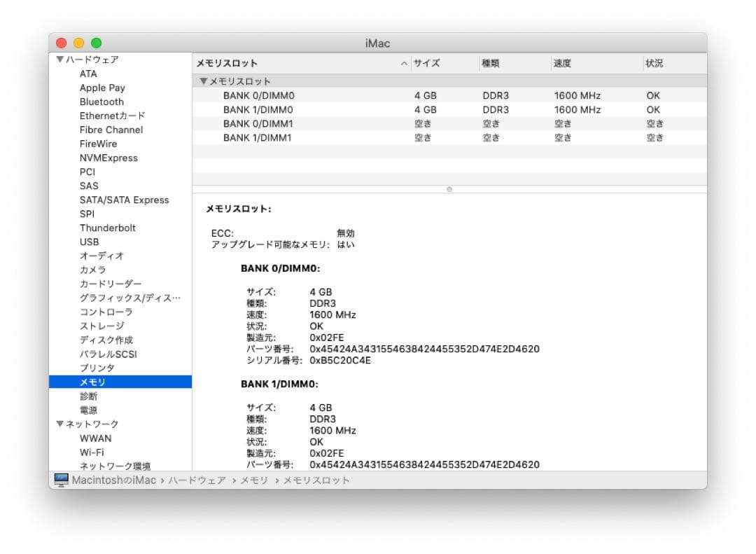756x554 pixels.
Task: Minimize the iMac window with yellow button
Action: pos(78,43)
